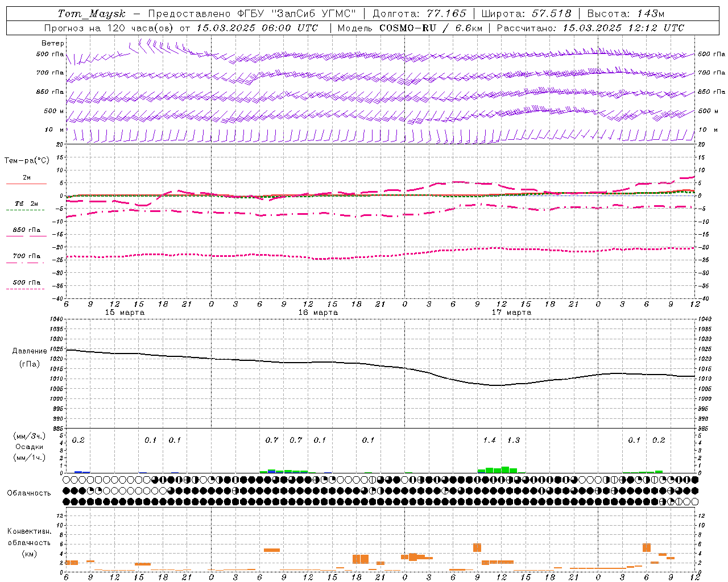Click the '(мм/3ч.)' precipitation unit label
Image resolution: width=728 pixels, height=582 pixels.
point(30,436)
